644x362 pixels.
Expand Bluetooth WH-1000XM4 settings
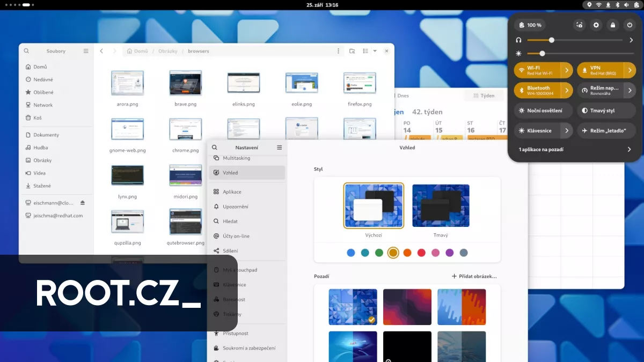pyautogui.click(x=567, y=90)
